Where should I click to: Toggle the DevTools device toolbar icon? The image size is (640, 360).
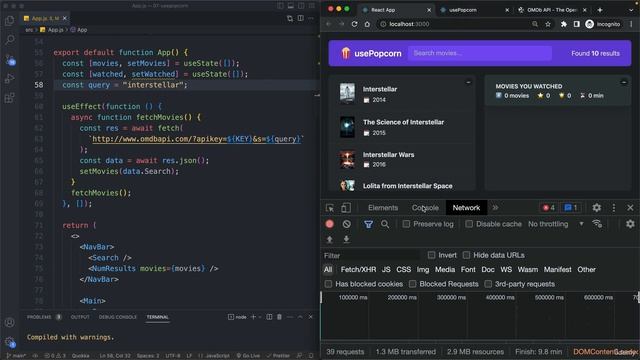pyautogui.click(x=346, y=208)
